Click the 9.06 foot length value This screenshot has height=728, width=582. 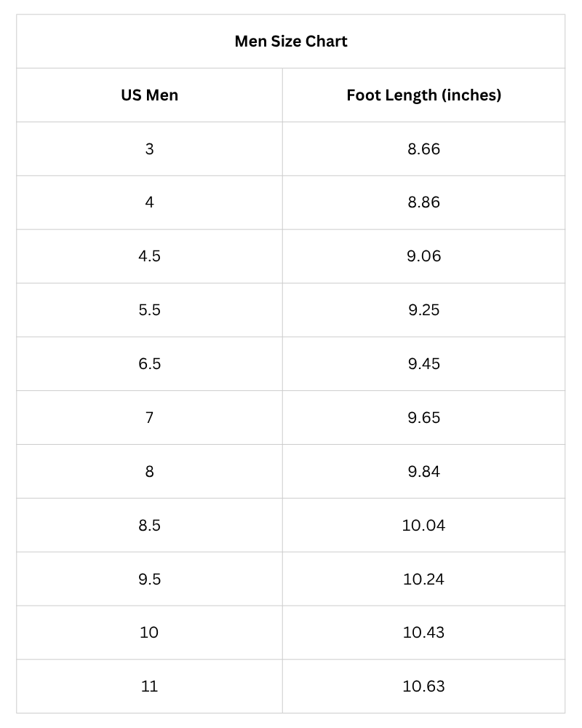point(423,256)
